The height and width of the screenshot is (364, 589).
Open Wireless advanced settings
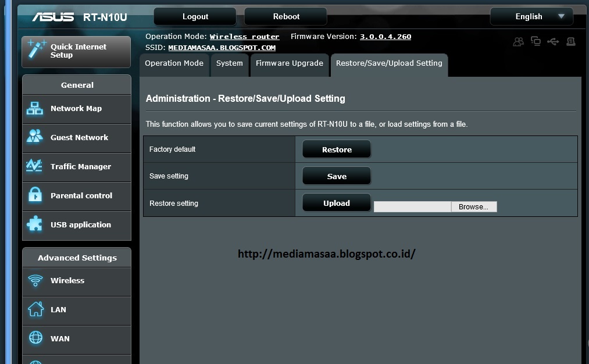pyautogui.click(x=77, y=281)
